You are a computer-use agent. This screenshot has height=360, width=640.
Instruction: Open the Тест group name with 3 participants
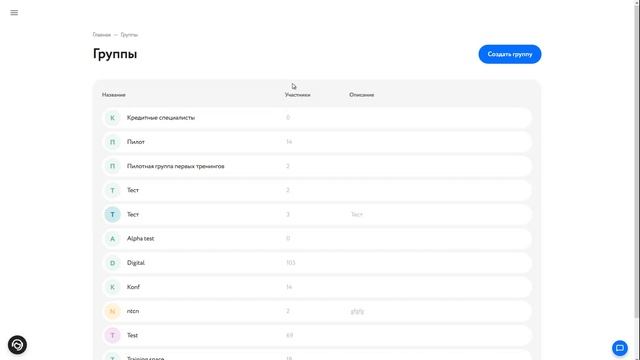pos(133,214)
